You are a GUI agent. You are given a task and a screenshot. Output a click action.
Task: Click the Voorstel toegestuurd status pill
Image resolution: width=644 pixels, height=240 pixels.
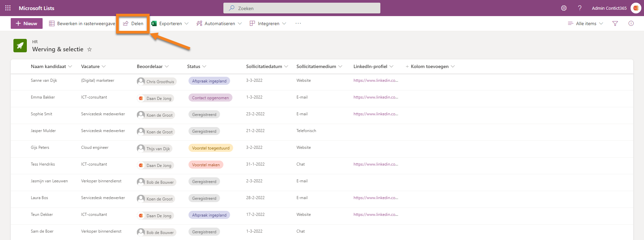tap(211, 148)
